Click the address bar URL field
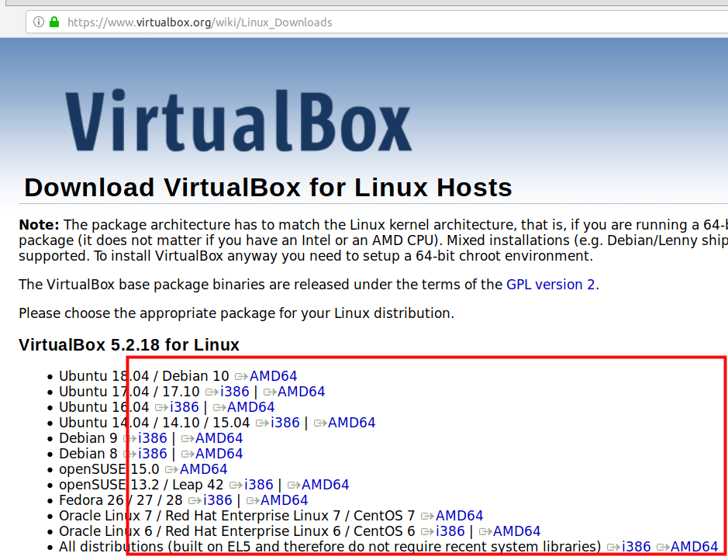This screenshot has width=728, height=560. coord(376,22)
